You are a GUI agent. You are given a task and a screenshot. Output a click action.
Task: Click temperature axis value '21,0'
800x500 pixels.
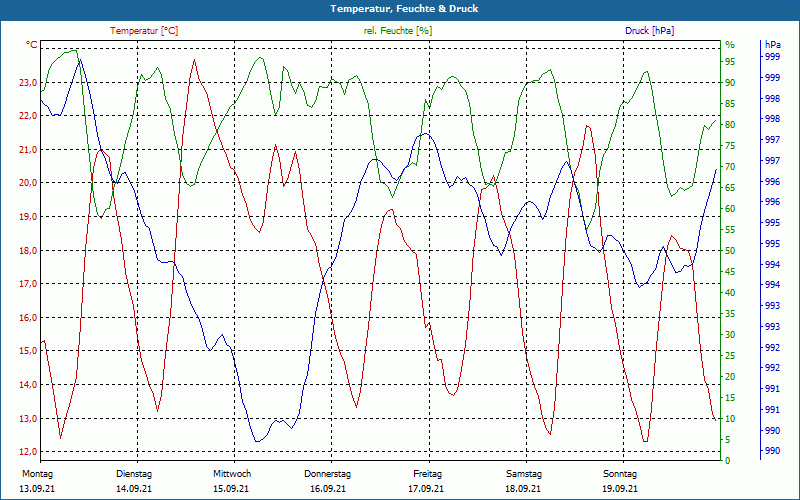click(28, 149)
